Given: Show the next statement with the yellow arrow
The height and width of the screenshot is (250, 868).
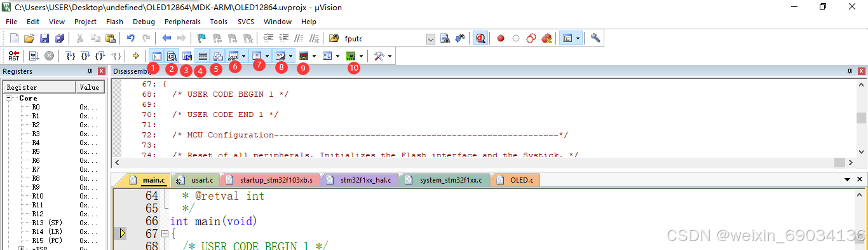Looking at the screenshot, I should [x=136, y=56].
